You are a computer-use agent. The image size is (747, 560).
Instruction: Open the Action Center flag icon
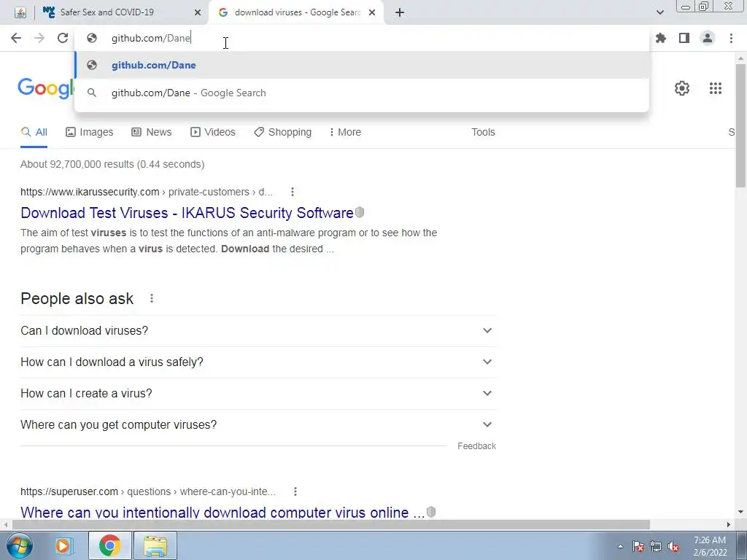(638, 547)
